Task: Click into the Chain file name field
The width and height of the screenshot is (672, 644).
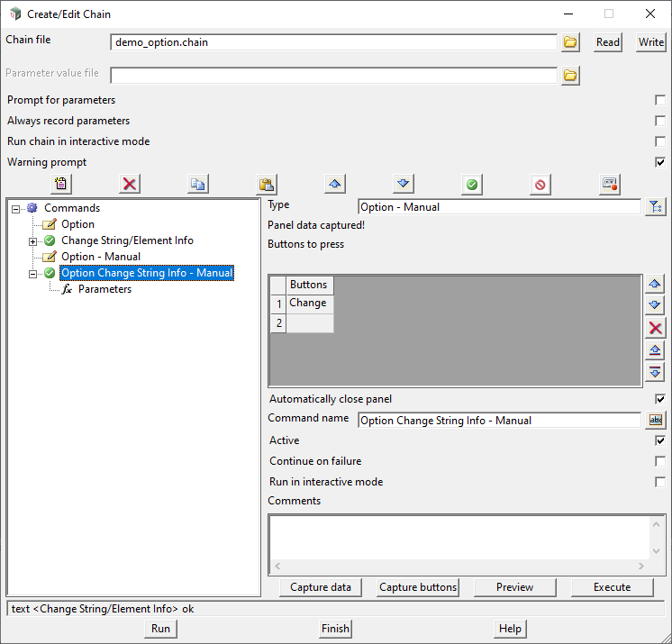Action: 334,42
